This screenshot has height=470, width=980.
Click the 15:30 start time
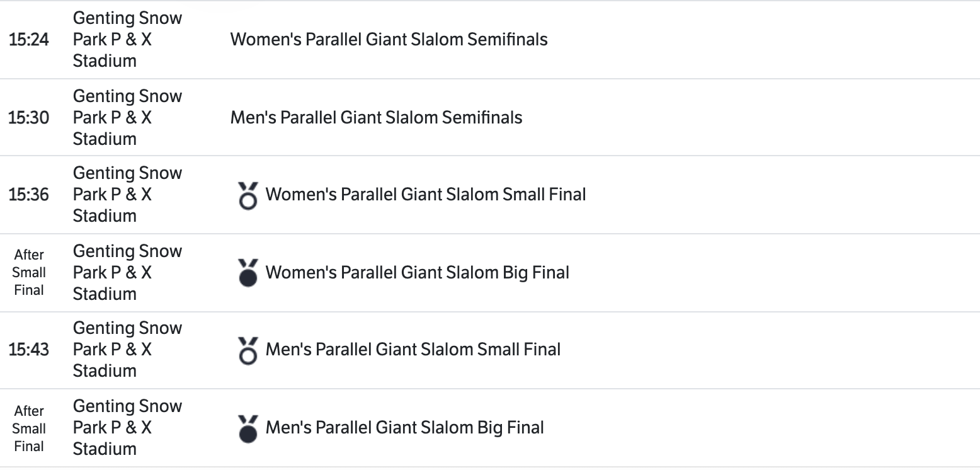coord(28,118)
